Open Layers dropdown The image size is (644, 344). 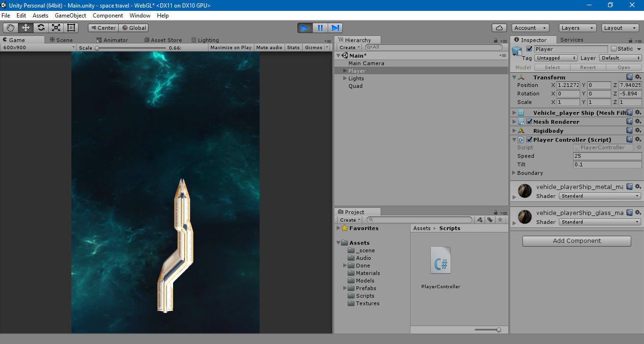point(577,28)
